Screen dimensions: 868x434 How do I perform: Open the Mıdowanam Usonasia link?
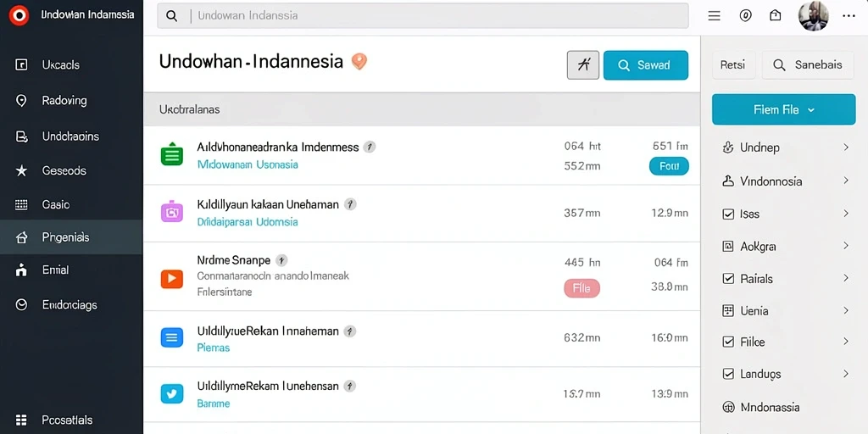248,164
